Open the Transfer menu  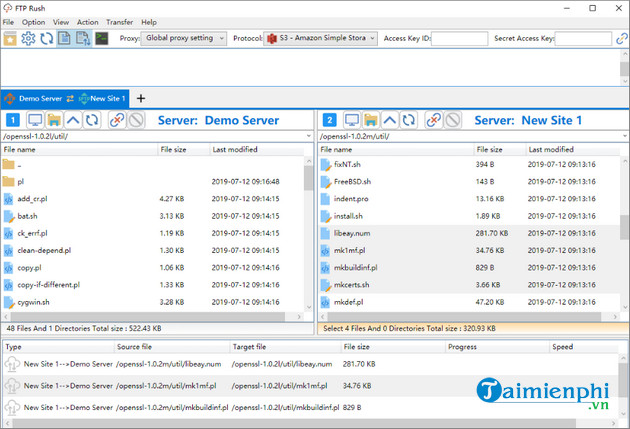click(x=119, y=21)
